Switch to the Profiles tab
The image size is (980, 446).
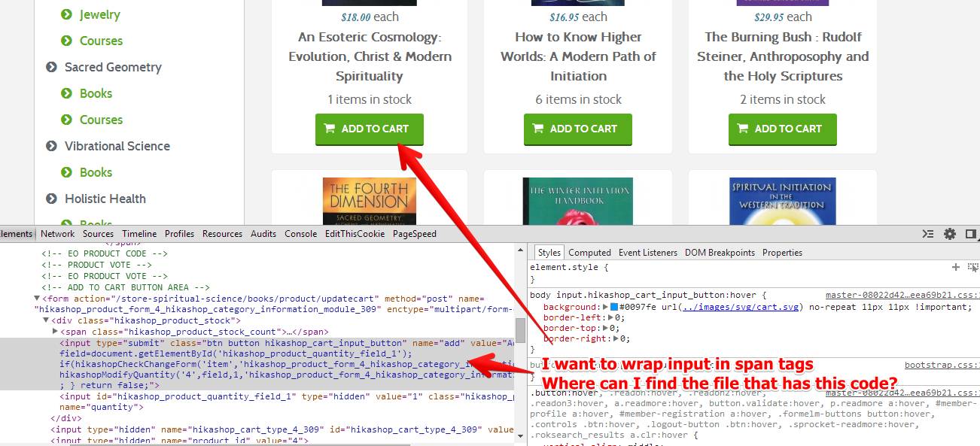click(x=180, y=234)
